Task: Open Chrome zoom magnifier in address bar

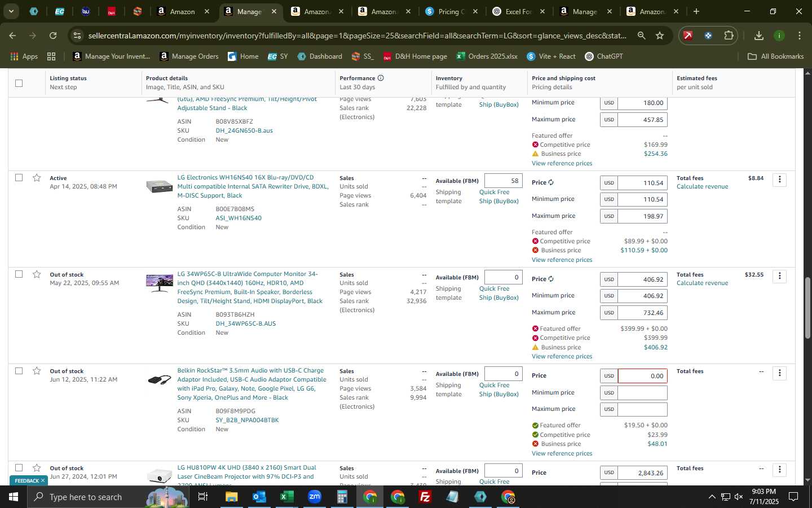Action: tap(642, 36)
